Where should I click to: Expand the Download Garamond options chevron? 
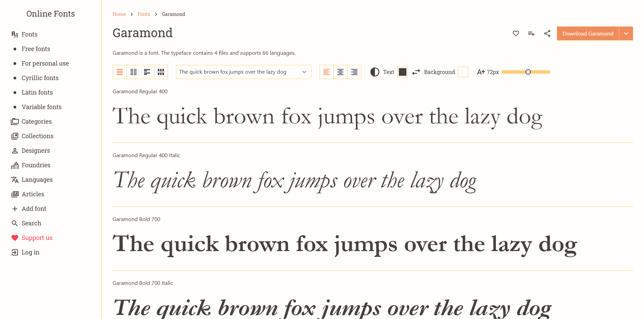click(x=626, y=33)
